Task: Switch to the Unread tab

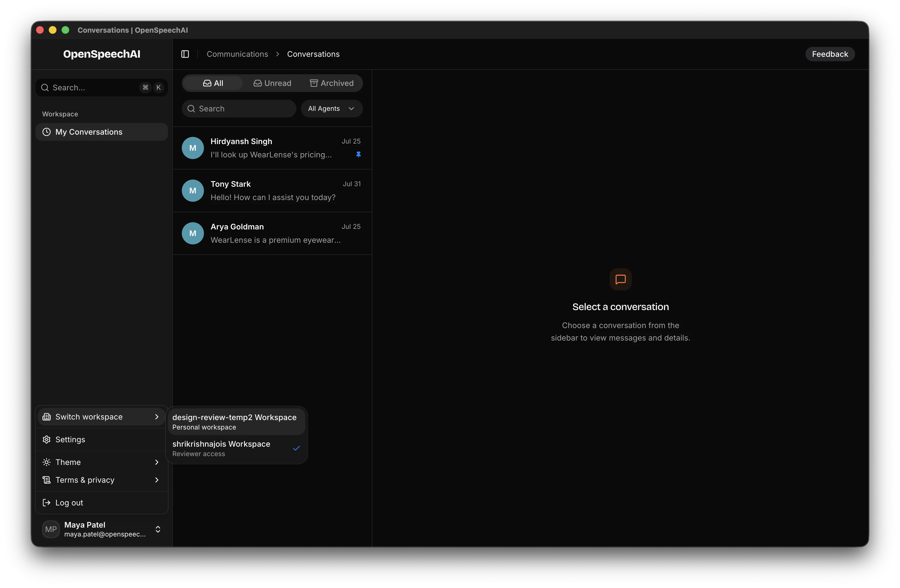Action: pyautogui.click(x=272, y=83)
